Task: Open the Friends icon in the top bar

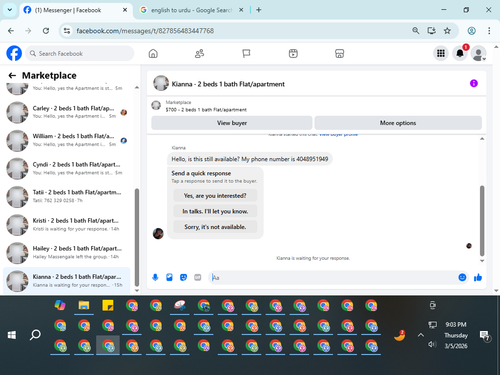Action: click(x=199, y=53)
